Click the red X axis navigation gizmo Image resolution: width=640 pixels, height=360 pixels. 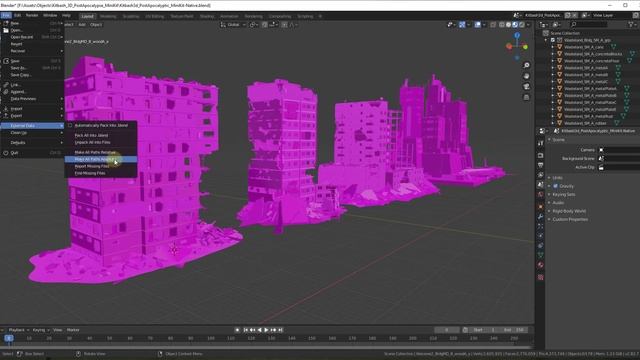(509, 47)
